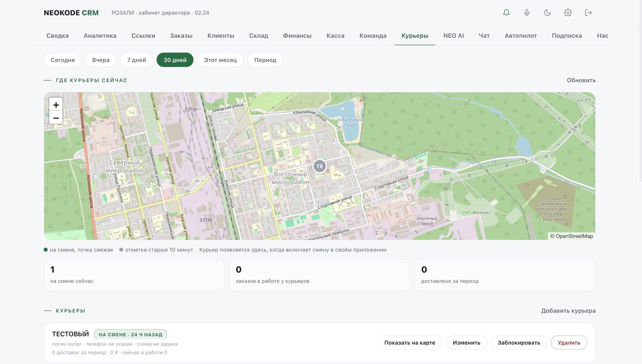Open settings via the gear icon
This screenshot has height=364, width=642.
568,12
